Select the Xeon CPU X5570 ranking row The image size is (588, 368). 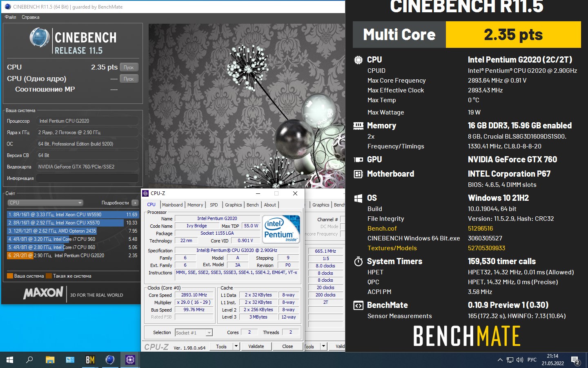point(73,223)
